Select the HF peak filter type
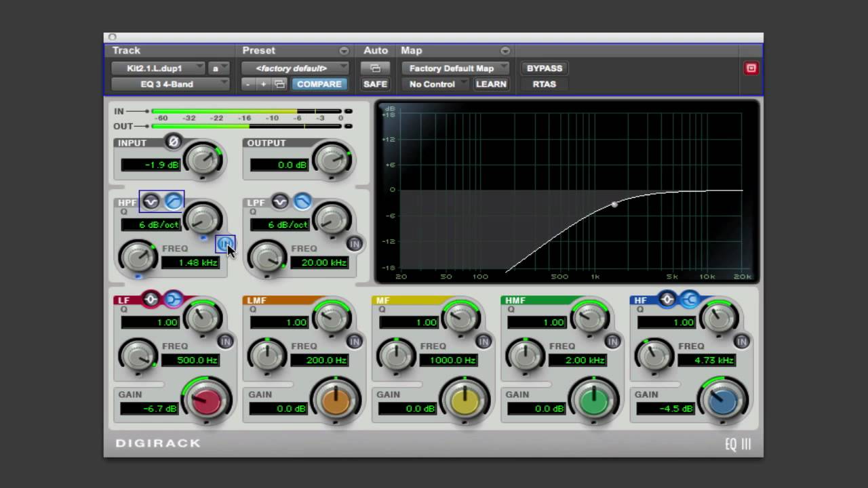The height and width of the screenshot is (488, 868). (x=667, y=299)
